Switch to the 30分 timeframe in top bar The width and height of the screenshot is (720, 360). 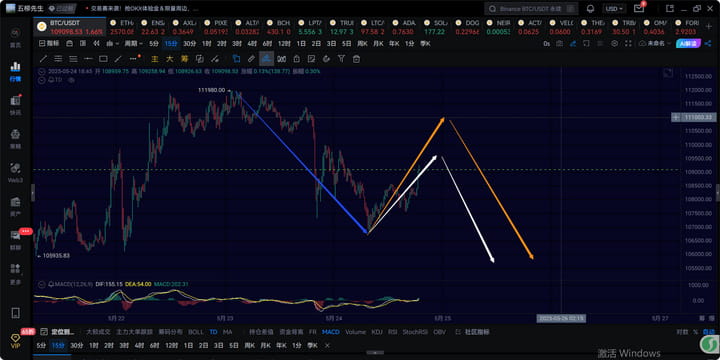(189, 44)
